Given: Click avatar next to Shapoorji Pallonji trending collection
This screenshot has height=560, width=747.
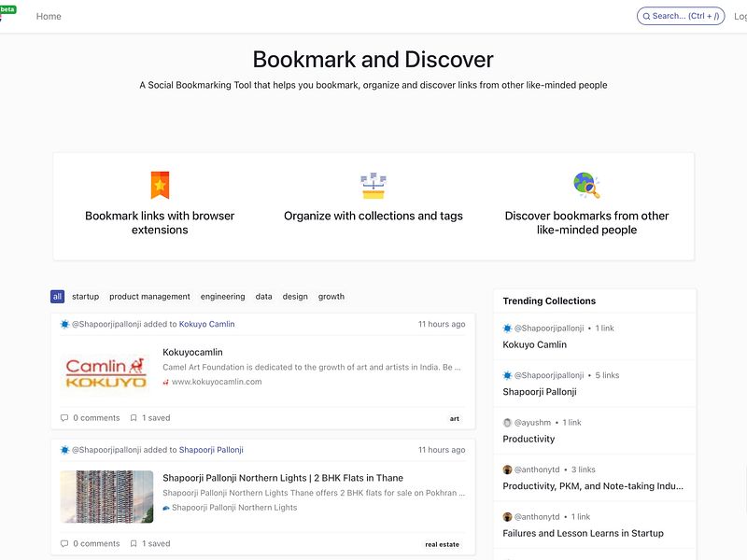Looking at the screenshot, I should pos(507,375).
